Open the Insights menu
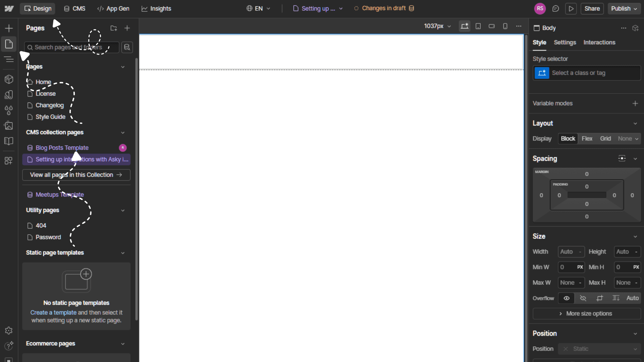 pos(156,9)
